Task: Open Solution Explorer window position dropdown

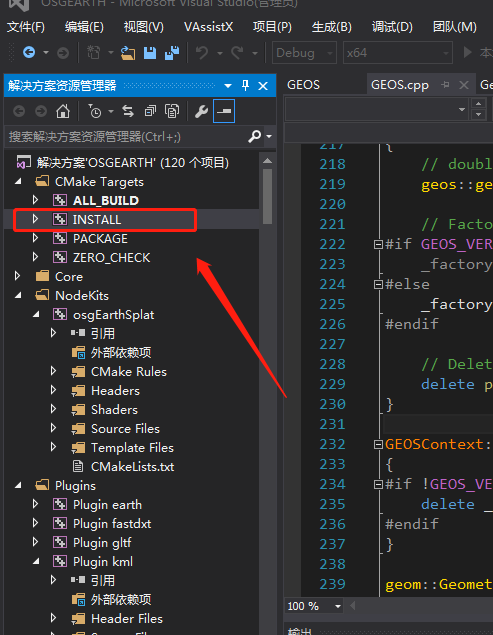Action: [x=228, y=86]
